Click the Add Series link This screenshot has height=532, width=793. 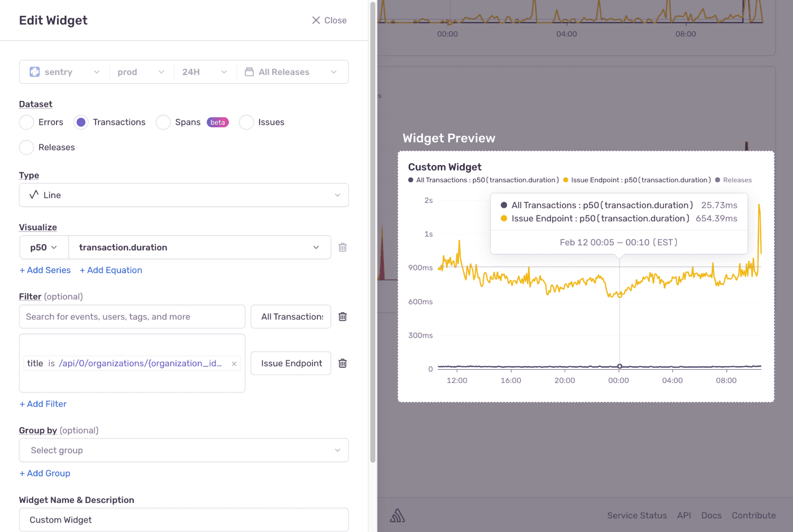coord(45,270)
